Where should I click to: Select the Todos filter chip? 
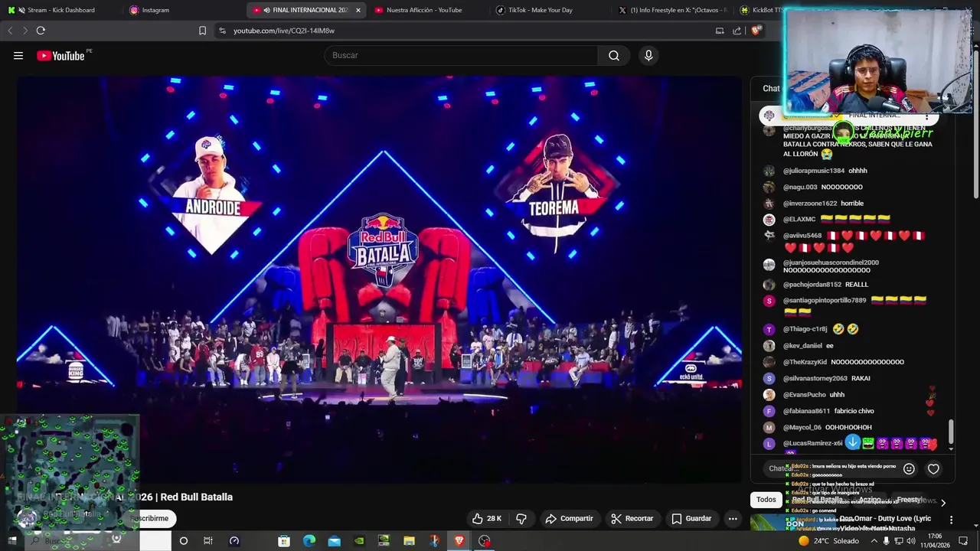click(x=766, y=500)
